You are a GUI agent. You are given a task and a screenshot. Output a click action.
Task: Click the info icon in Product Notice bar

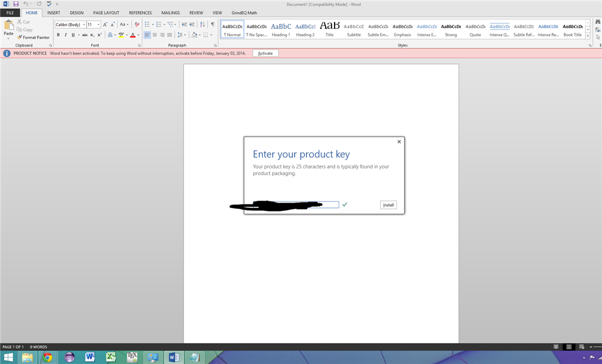[x=6, y=53]
